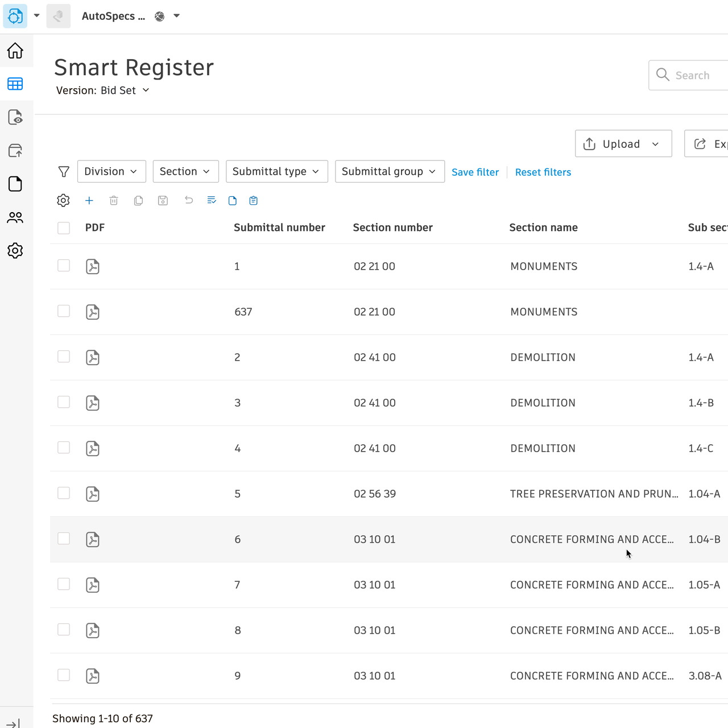Click the undo arrow icon in toolbar
This screenshot has height=728, width=728.
tap(189, 200)
